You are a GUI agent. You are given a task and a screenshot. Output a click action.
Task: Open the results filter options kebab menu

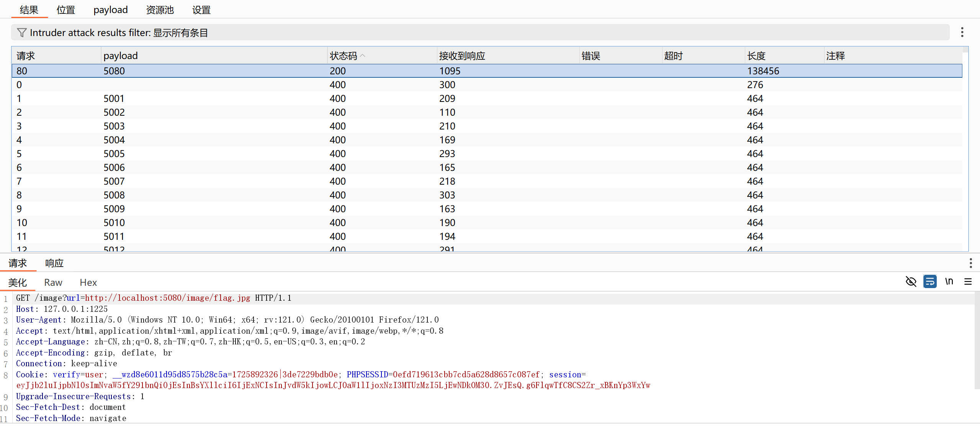tap(962, 32)
